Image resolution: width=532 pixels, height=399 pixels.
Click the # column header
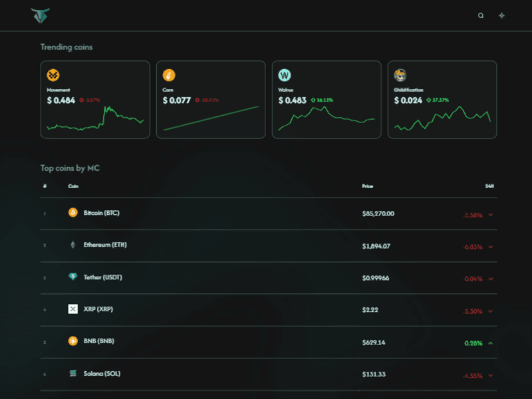tap(45, 186)
